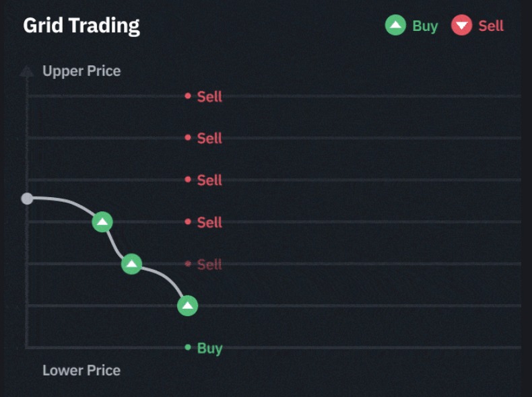Click the red dot beside the topmost Sell label
532x397 pixels.
tap(188, 96)
